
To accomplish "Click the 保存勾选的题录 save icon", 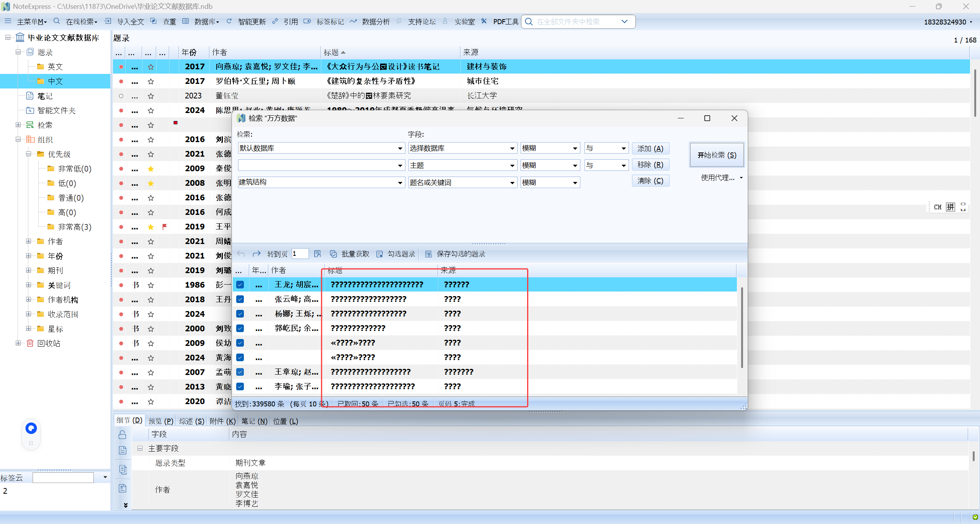I will click(x=429, y=254).
